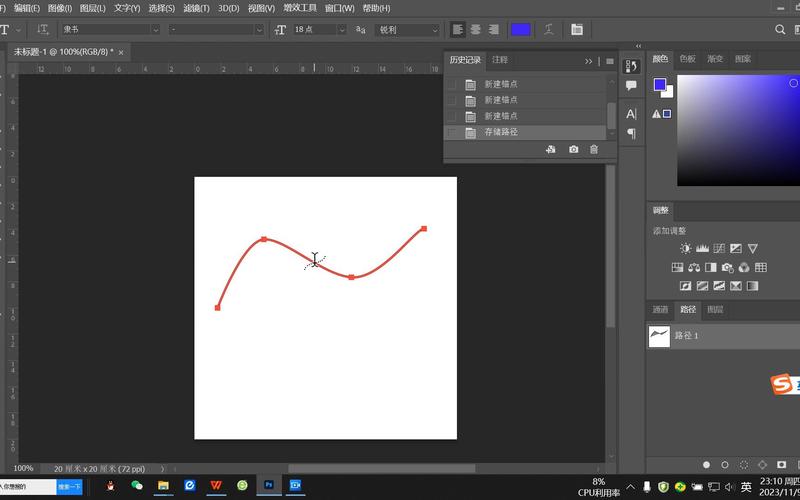Open the font size dropdown showing 18 点
Screen dimensions: 800x500
[x=320, y=30]
